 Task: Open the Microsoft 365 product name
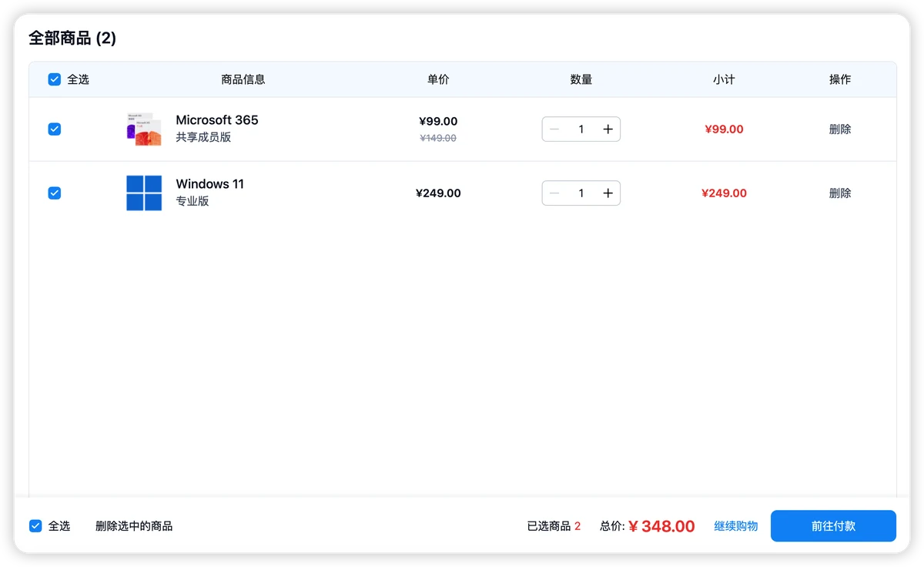pyautogui.click(x=217, y=120)
